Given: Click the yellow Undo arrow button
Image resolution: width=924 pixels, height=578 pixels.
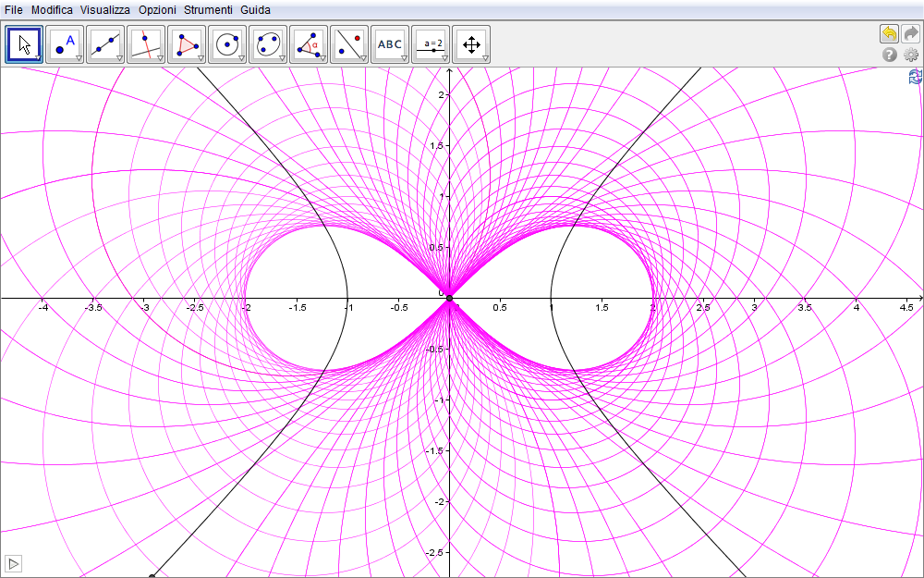Looking at the screenshot, I should click(x=889, y=34).
